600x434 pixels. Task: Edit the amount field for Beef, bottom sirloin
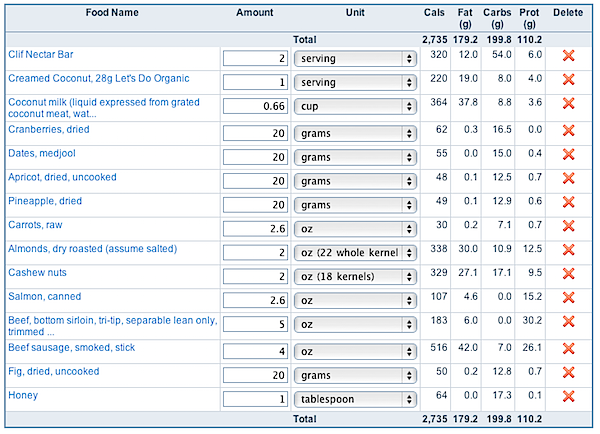tap(255, 324)
